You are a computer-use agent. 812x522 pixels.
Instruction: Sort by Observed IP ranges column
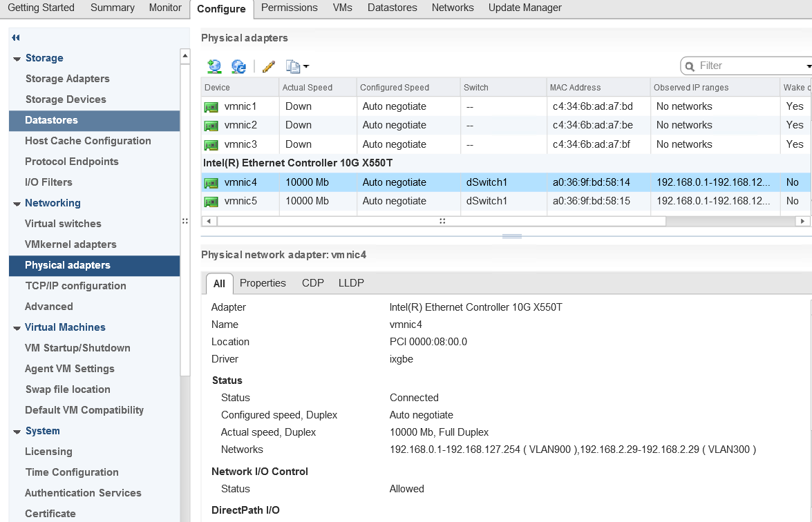click(x=715, y=88)
